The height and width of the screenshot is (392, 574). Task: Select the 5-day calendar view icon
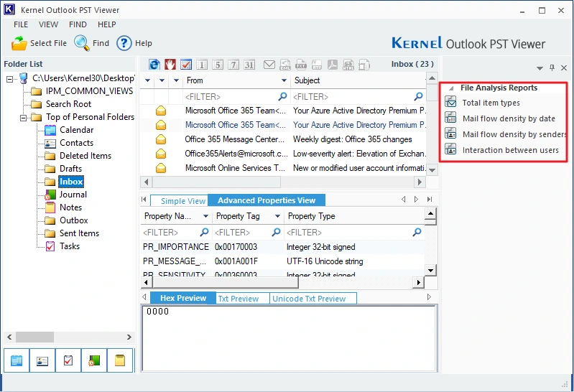pyautogui.click(x=218, y=65)
